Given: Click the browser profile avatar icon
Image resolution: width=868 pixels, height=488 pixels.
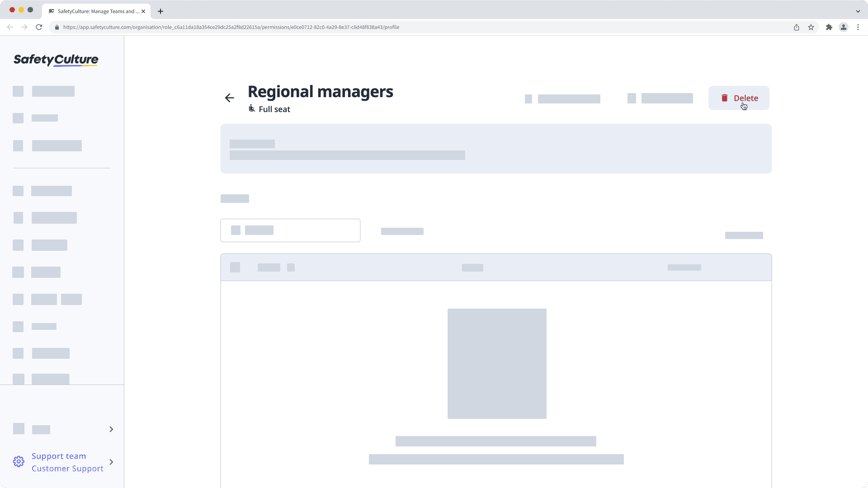Looking at the screenshot, I should point(844,27).
